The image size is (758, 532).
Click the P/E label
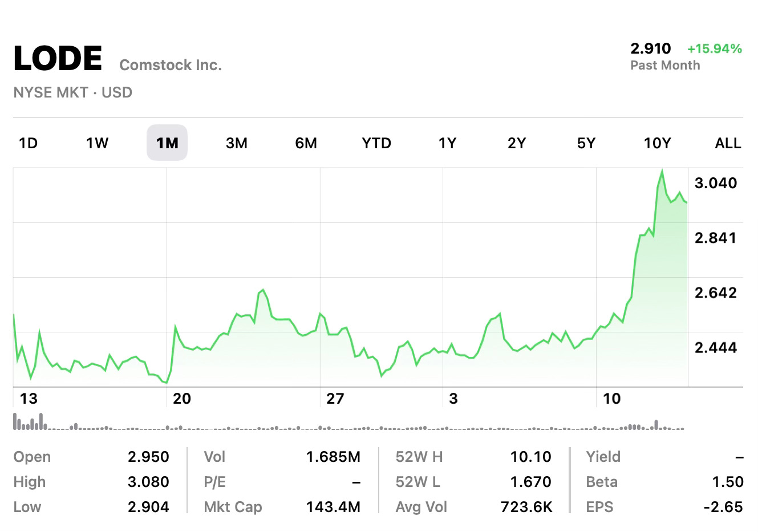(214, 482)
